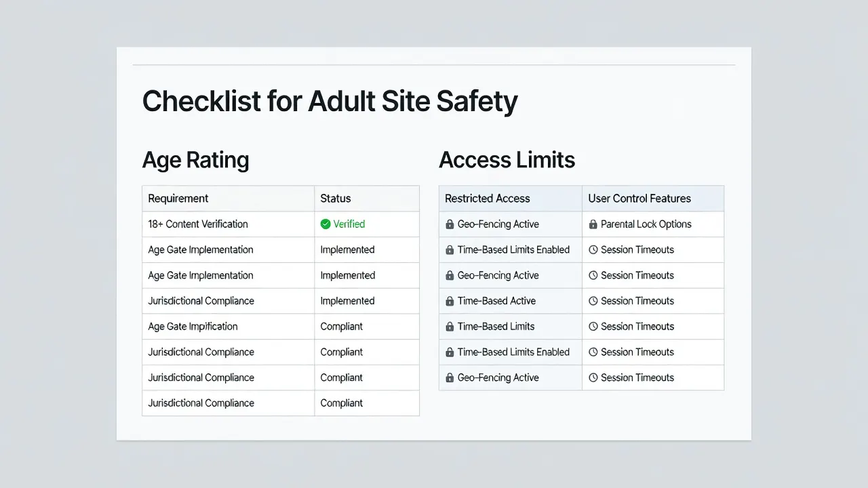Click Implemented beside Jurisdictional Compliance

348,301
